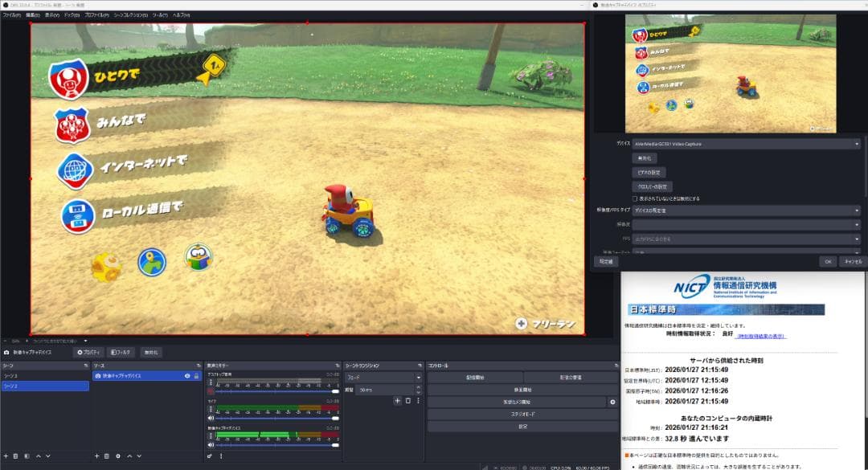The width and height of the screenshot is (868, 470).
Task: Click the virtual camera settings gear icon
Action: point(612,402)
